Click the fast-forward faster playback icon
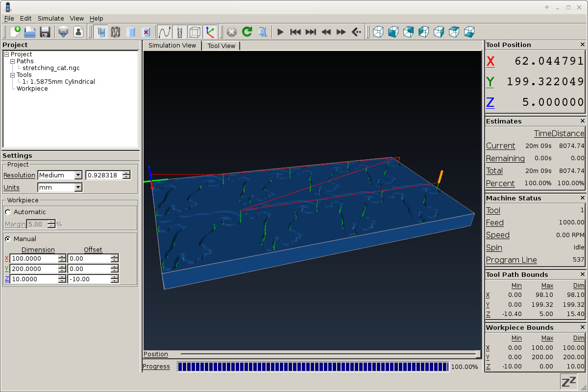Screen dimensions: 588x392 [341, 32]
